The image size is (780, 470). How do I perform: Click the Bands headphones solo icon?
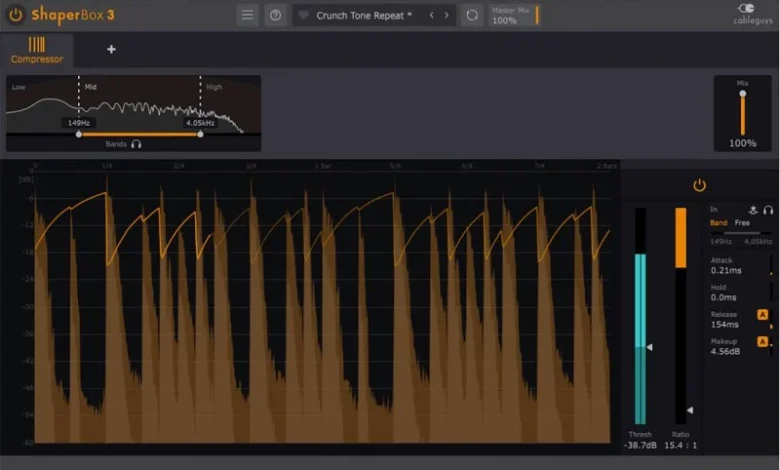click(x=136, y=144)
